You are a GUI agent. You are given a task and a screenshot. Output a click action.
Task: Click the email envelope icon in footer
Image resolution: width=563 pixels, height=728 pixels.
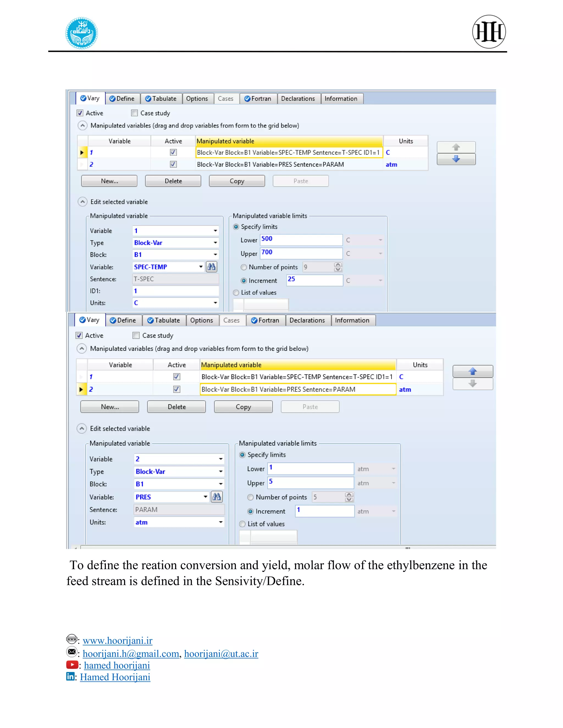point(72,651)
